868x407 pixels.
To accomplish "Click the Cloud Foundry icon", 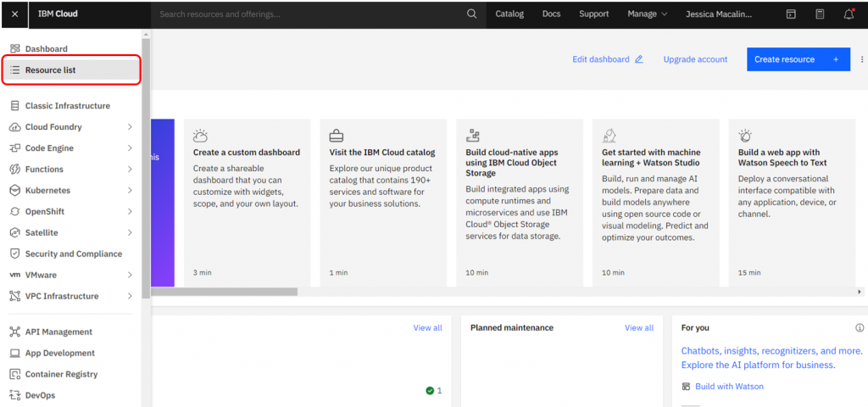I will tap(15, 127).
